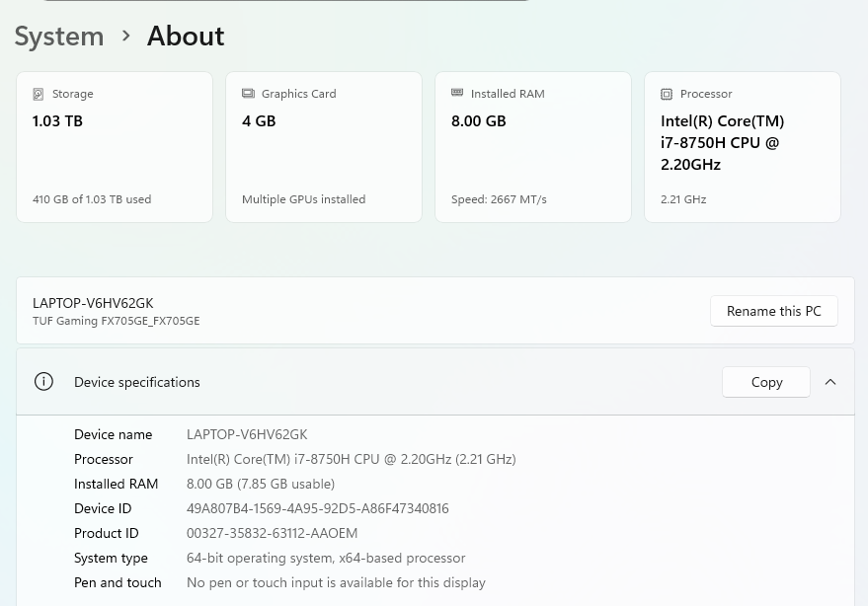Select the Processor value in specifications list
Image resolution: width=868 pixels, height=606 pixels.
(351, 459)
